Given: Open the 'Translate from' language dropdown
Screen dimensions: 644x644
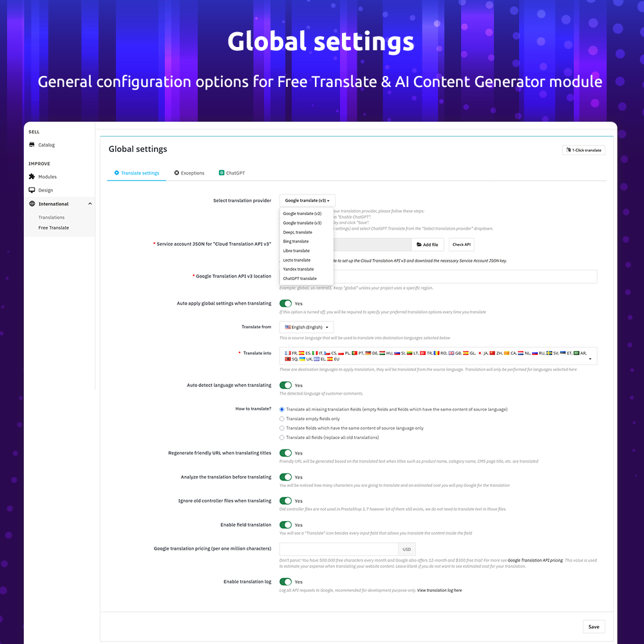Looking at the screenshot, I should tap(306, 327).
